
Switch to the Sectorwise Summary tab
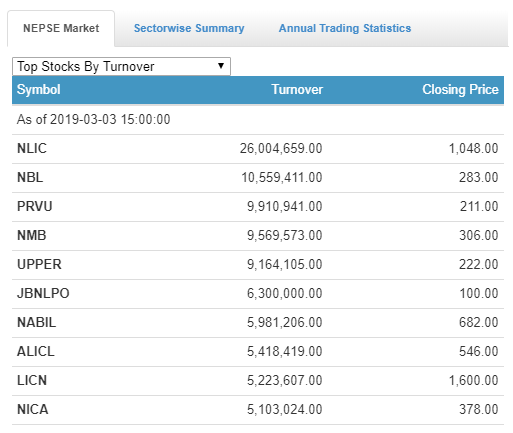click(x=189, y=28)
